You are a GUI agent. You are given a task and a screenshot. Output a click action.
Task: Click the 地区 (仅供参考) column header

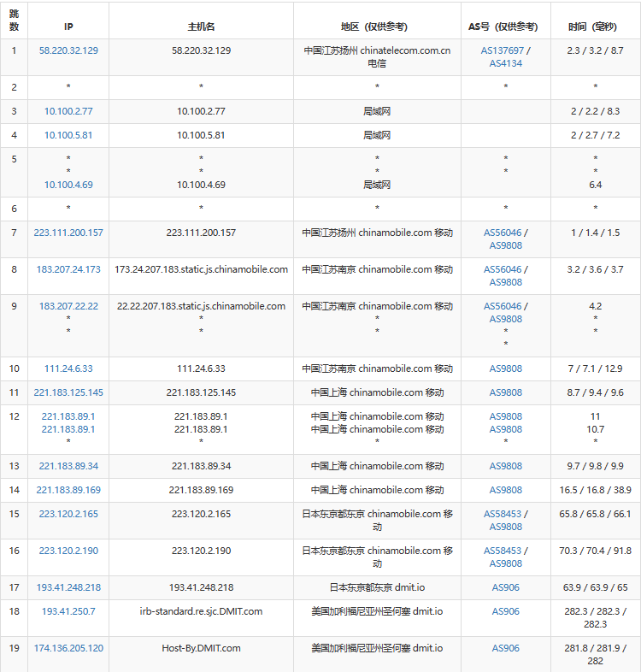374,27
